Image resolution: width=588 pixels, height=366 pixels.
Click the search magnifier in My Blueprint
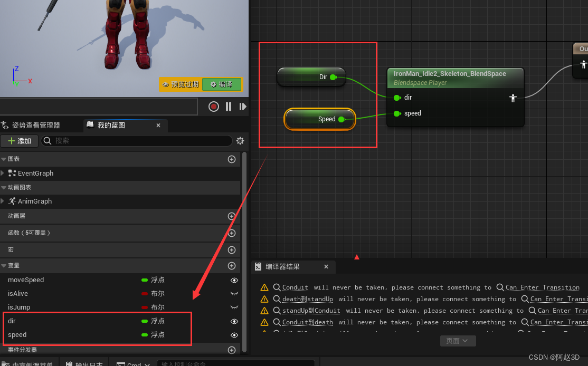pyautogui.click(x=48, y=141)
